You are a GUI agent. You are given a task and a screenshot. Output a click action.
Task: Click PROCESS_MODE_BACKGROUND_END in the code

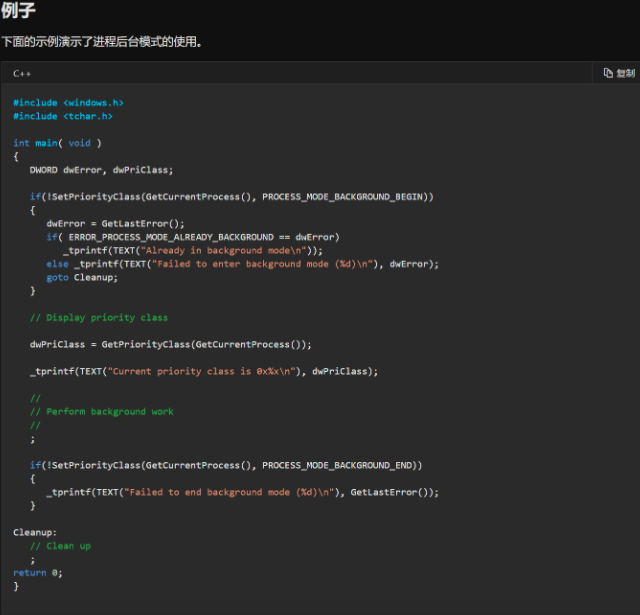337,465
